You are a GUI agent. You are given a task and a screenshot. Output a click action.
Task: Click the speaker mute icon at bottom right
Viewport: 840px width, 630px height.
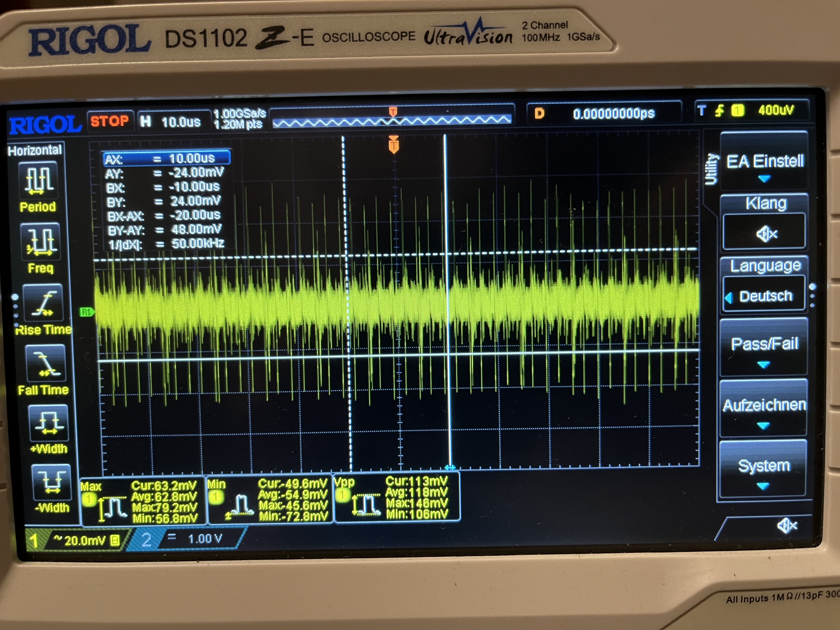(x=787, y=526)
